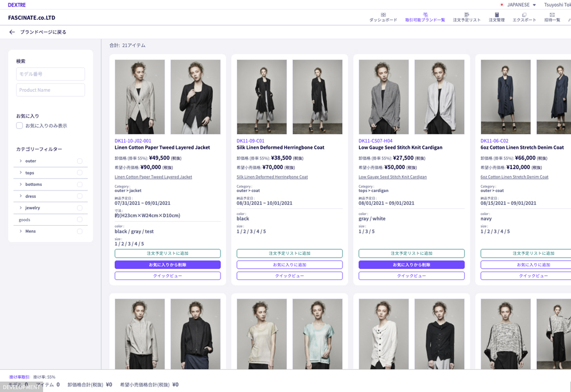
Task: Click underlined Silk Linen Deformed Herringbone Coat link
Action: pos(273,177)
